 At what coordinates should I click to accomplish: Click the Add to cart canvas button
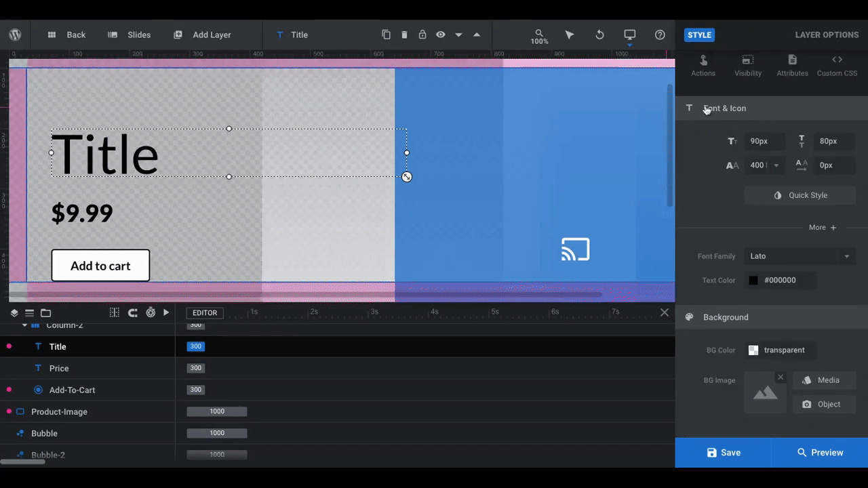click(100, 266)
